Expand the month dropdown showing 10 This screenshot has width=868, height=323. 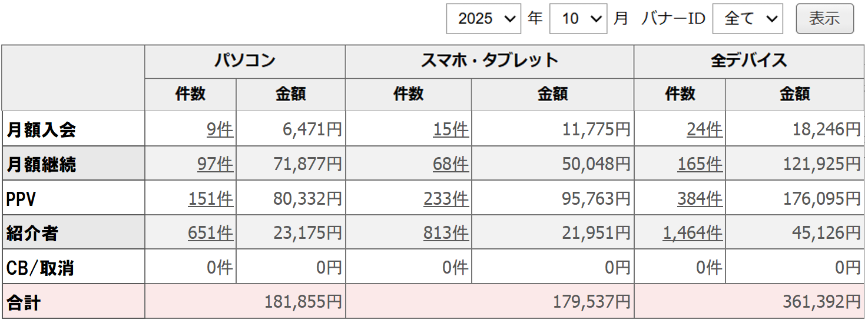(578, 19)
